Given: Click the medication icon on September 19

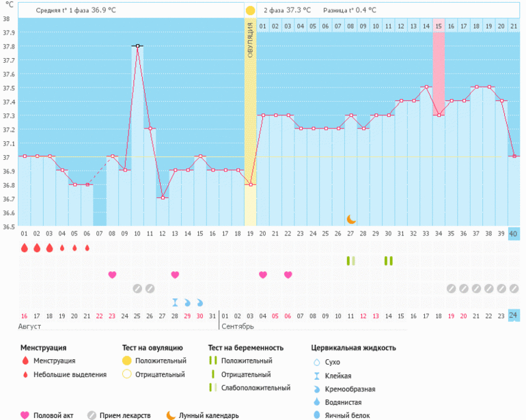Looking at the screenshot, I should (451, 288).
